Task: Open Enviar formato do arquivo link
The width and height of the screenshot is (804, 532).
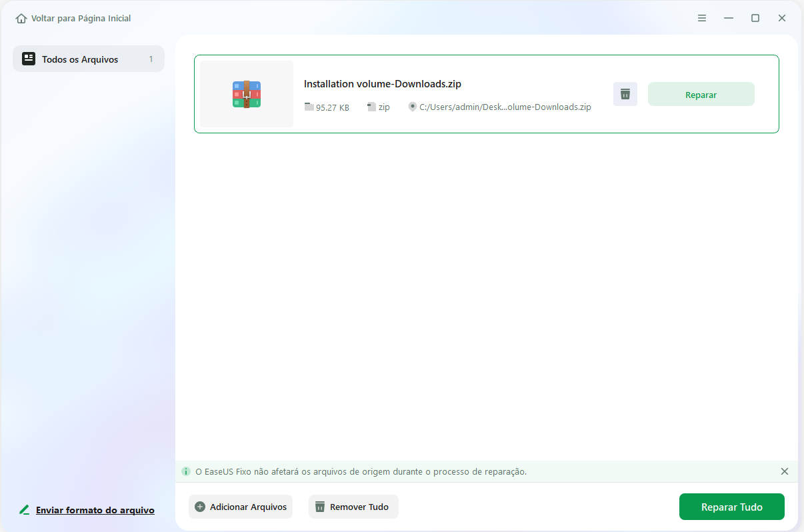Action: pyautogui.click(x=95, y=510)
